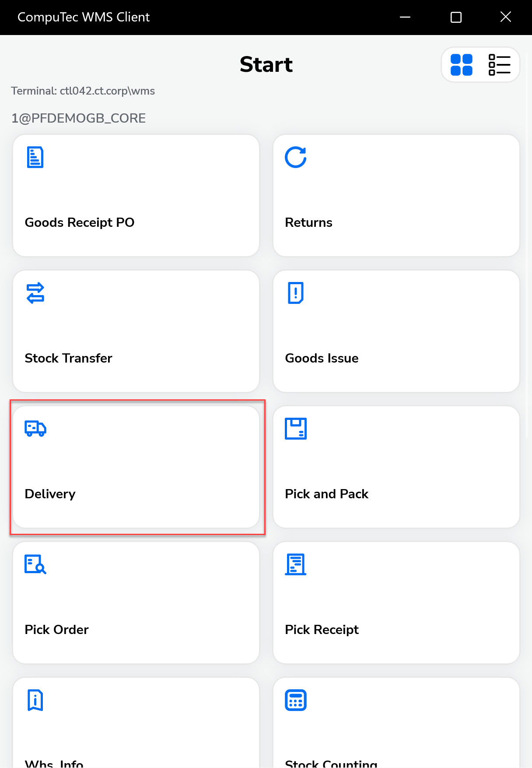Choose the Pick and Pack label
Viewport: 532px width, 768px height.
pyautogui.click(x=326, y=494)
